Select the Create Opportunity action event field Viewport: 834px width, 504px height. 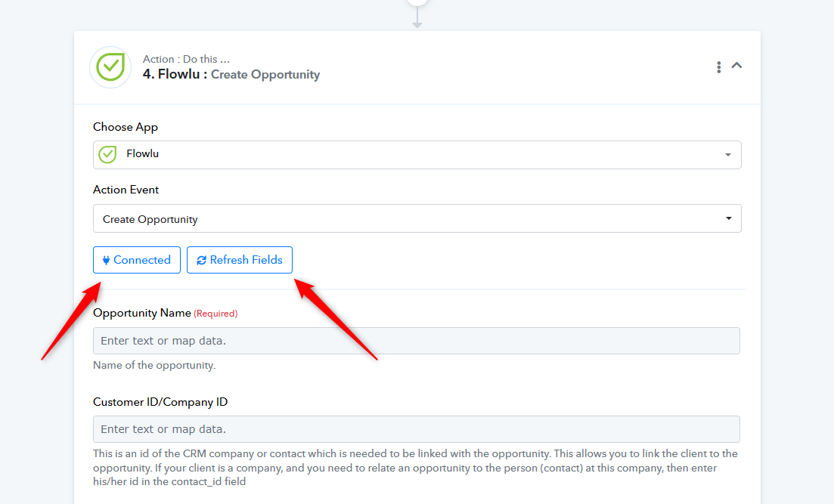pyautogui.click(x=417, y=218)
